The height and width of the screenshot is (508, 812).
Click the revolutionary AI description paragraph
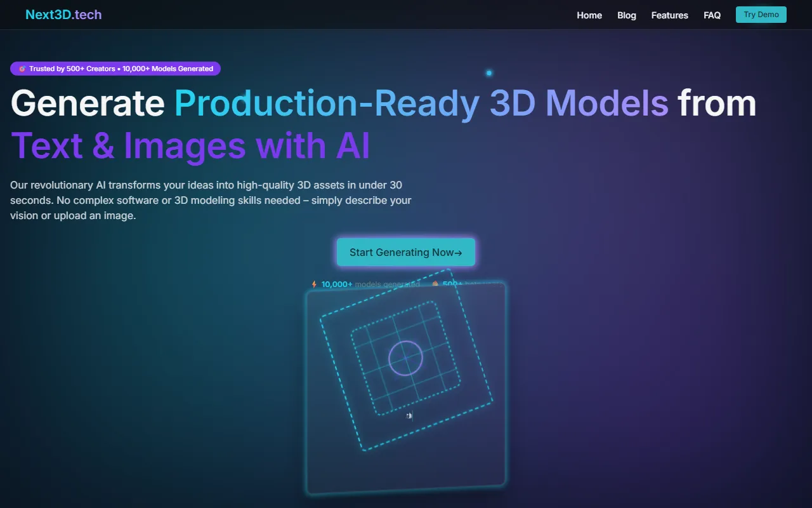coord(211,200)
